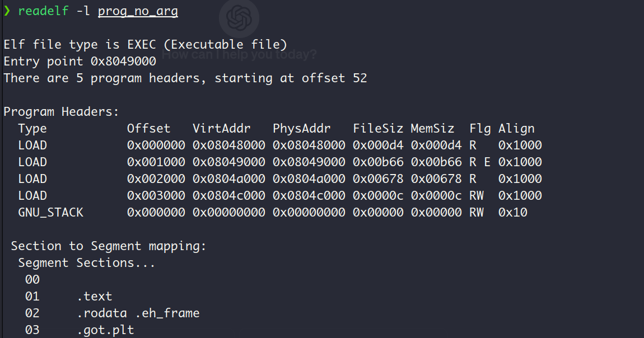Click the underlined prog_no_arg filename
644x338 pixels.
[138, 11]
